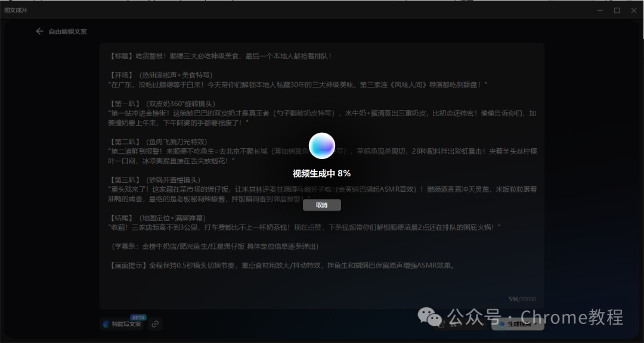Cancel video generation with 取消
Viewport: 644px width, 343px height.
[x=322, y=205]
